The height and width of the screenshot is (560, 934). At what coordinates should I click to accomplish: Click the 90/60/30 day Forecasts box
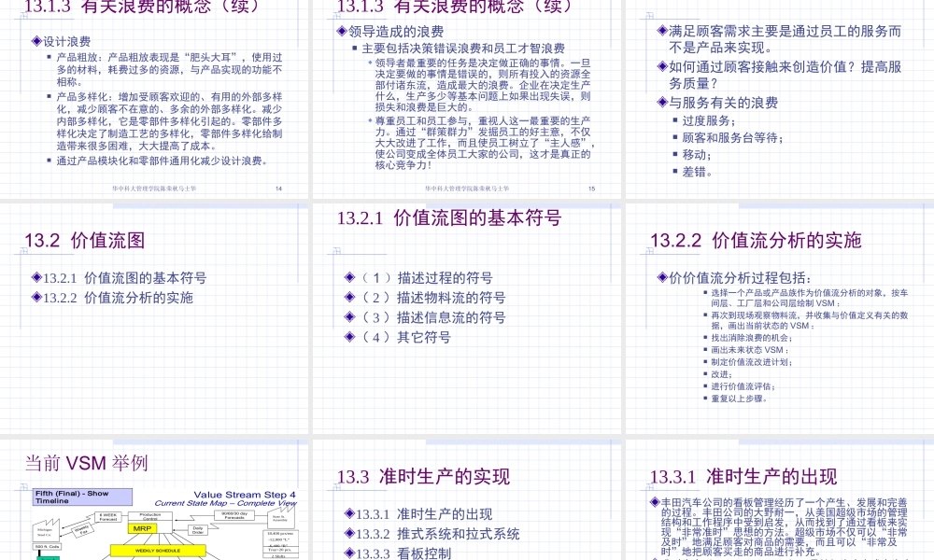point(234,514)
